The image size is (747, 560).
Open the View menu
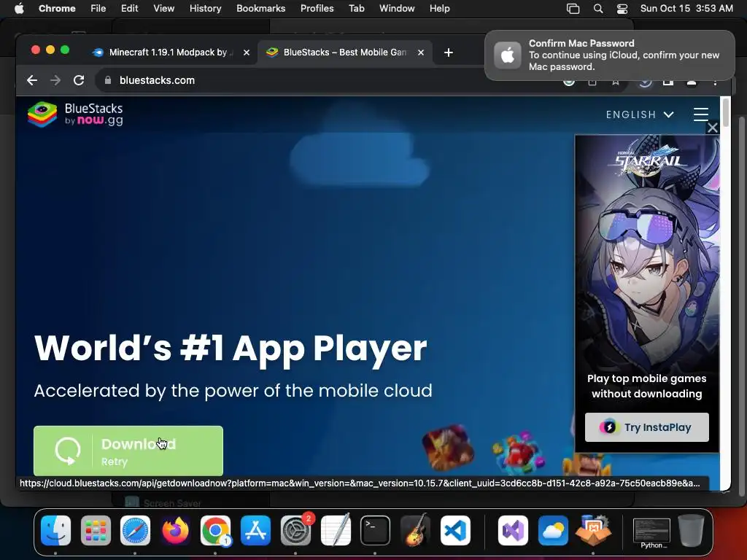163,9
